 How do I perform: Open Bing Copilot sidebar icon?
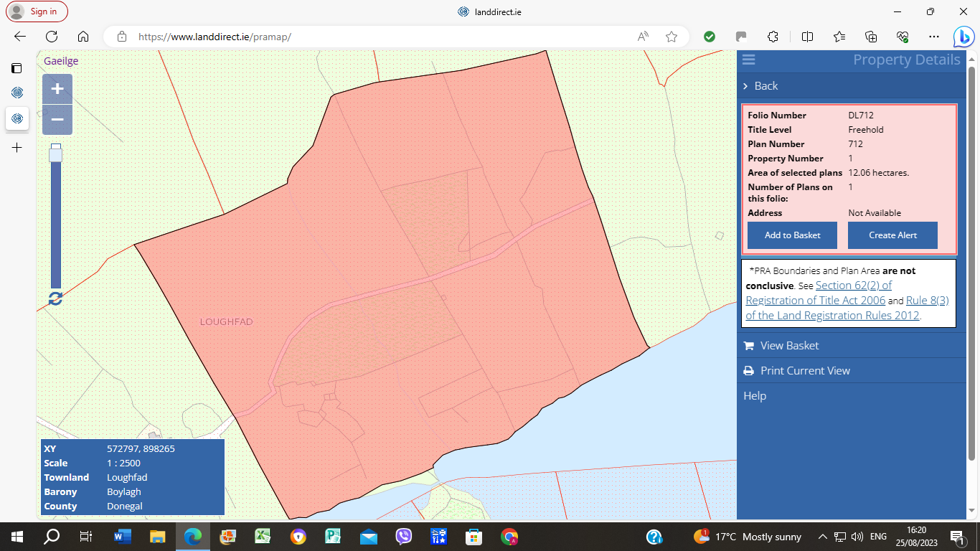[x=962, y=37]
